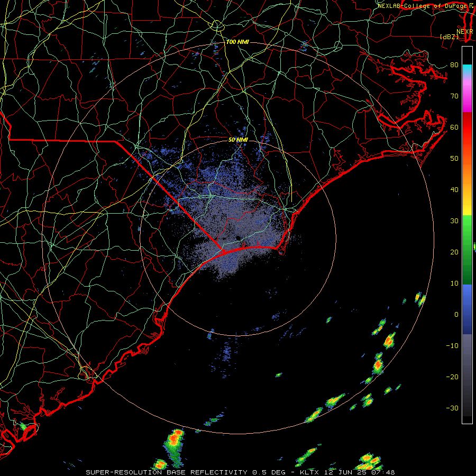Image resolution: width=476 pixels, height=476 pixels.
Task: Click the blue band of the reflectivity color bar
Action: (x=467, y=309)
